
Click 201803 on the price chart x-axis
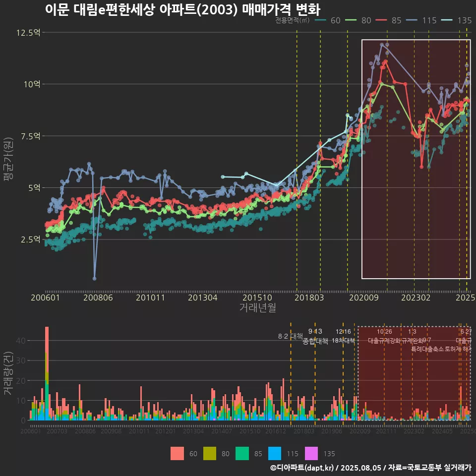[309, 297]
